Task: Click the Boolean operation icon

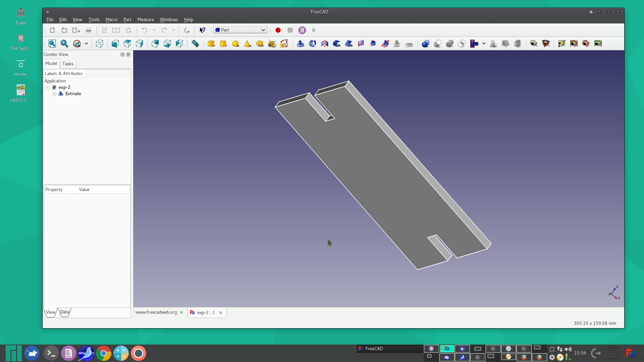Action: click(x=426, y=44)
